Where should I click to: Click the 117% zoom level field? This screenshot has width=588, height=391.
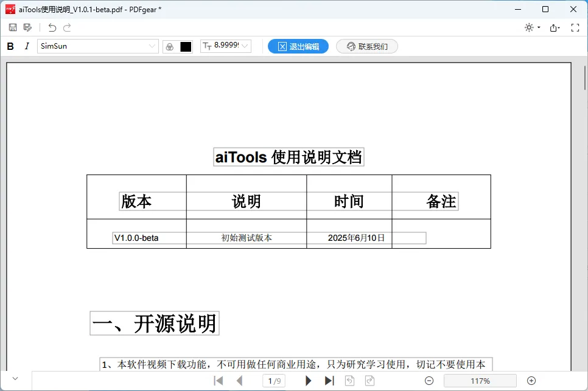[x=480, y=381]
